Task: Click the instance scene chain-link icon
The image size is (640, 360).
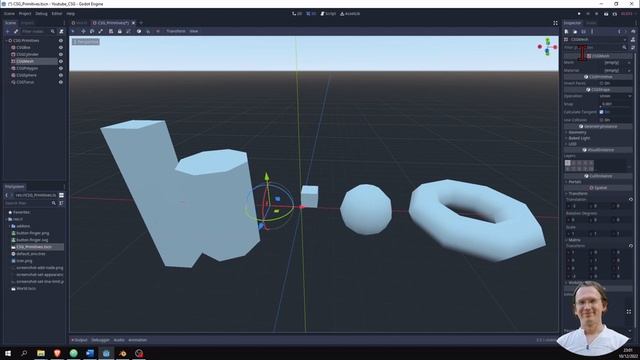Action: [x=16, y=31]
